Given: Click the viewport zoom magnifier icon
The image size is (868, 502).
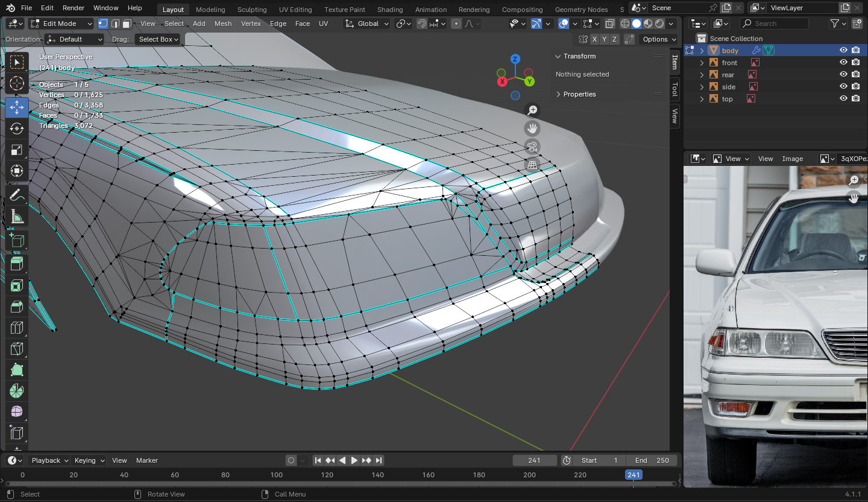Looking at the screenshot, I should click(x=532, y=110).
